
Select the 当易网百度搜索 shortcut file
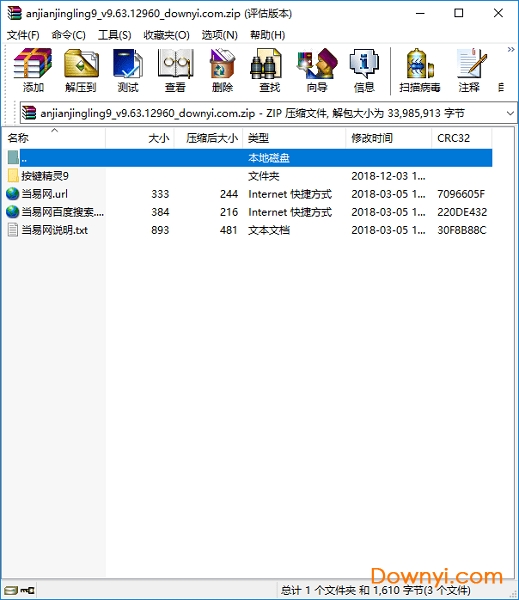click(62, 212)
